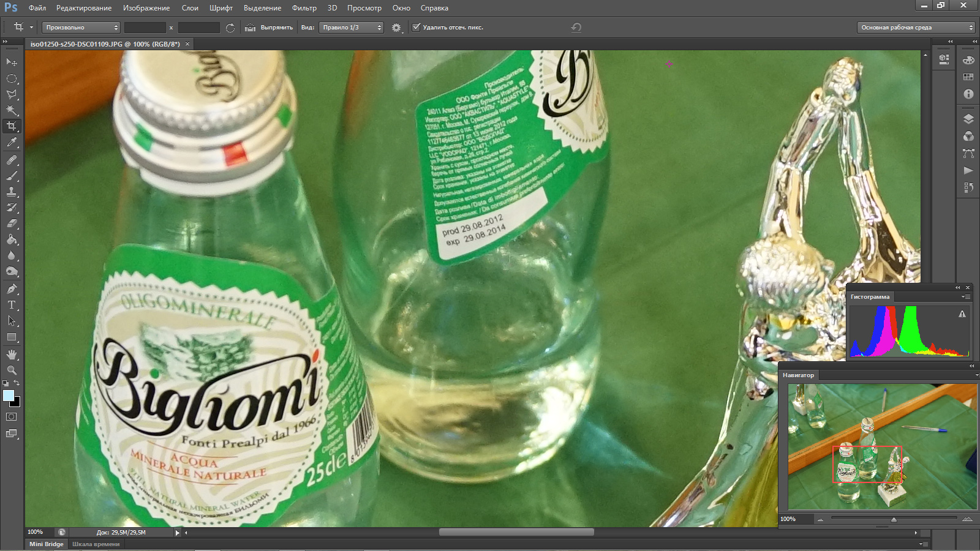Click the foreground color swatch
980x551 pixels.
[8, 395]
